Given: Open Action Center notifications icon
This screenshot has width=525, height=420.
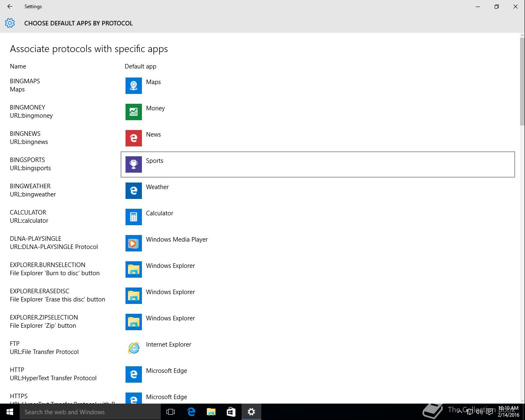Looking at the screenshot, I should point(489,412).
